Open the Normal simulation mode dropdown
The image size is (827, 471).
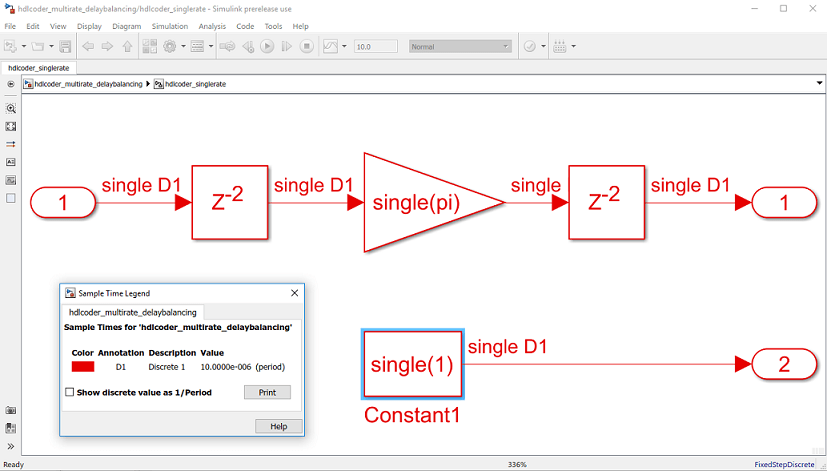coord(460,47)
